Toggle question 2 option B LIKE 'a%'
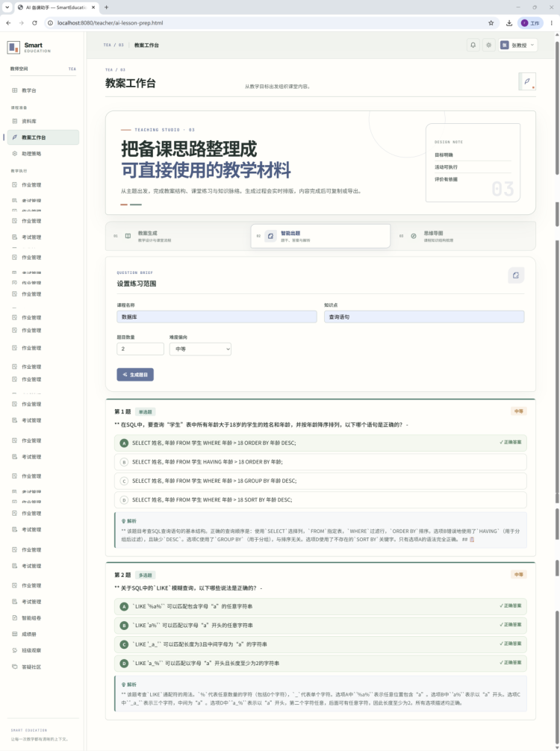Screen dimensions: 560x751 [x=320, y=625]
